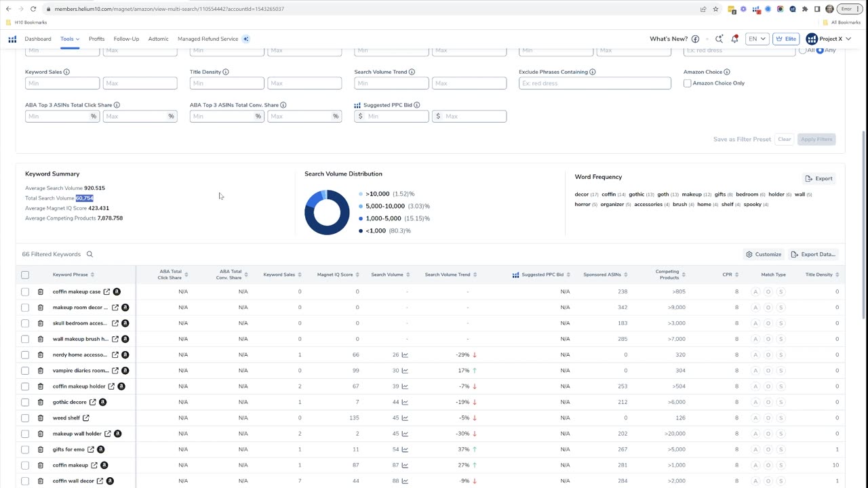868x488 pixels.
Task: Show info for Exclude Phrases Containing
Action: [x=593, y=72]
